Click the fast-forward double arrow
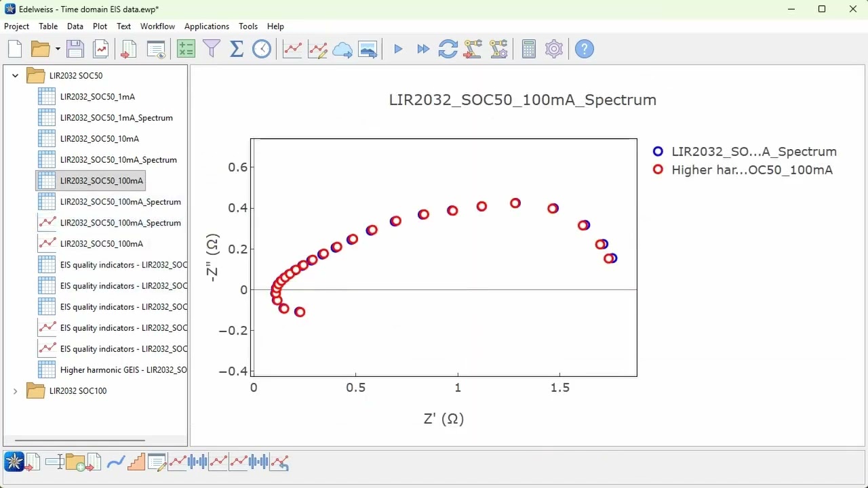Viewport: 868px width, 488px height. pos(423,49)
